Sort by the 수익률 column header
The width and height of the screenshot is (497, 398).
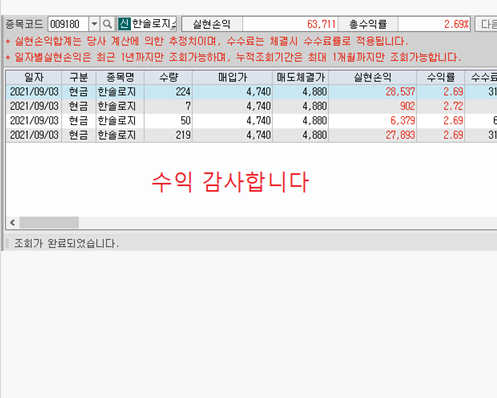click(x=441, y=77)
